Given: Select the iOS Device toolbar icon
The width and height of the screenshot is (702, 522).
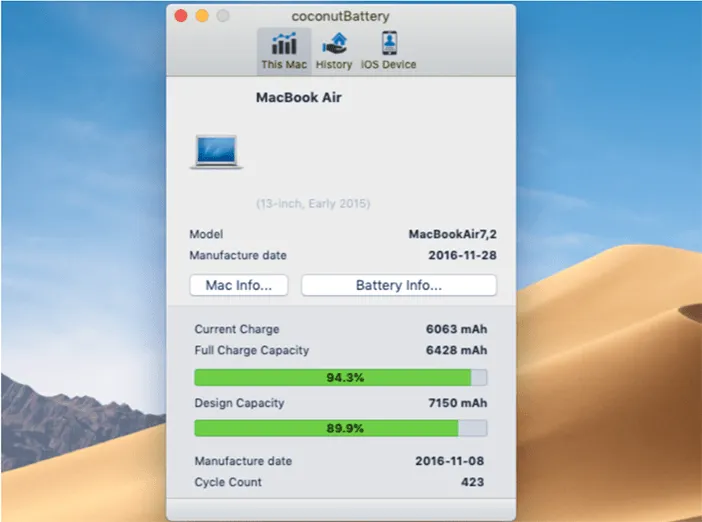Looking at the screenshot, I should [388, 50].
